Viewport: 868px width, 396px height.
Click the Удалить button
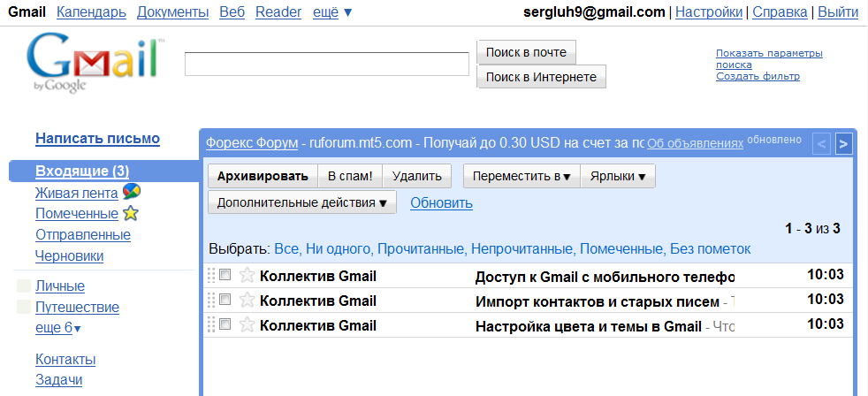pyautogui.click(x=417, y=176)
